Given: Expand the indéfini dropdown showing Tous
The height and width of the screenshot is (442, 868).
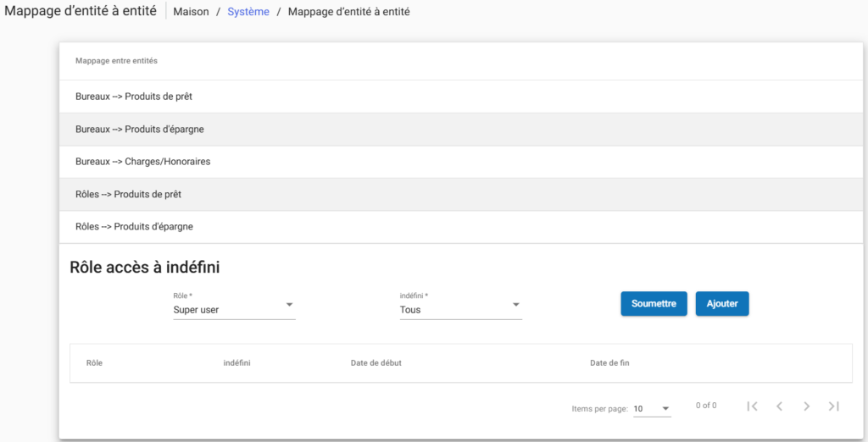Looking at the screenshot, I should tap(460, 310).
